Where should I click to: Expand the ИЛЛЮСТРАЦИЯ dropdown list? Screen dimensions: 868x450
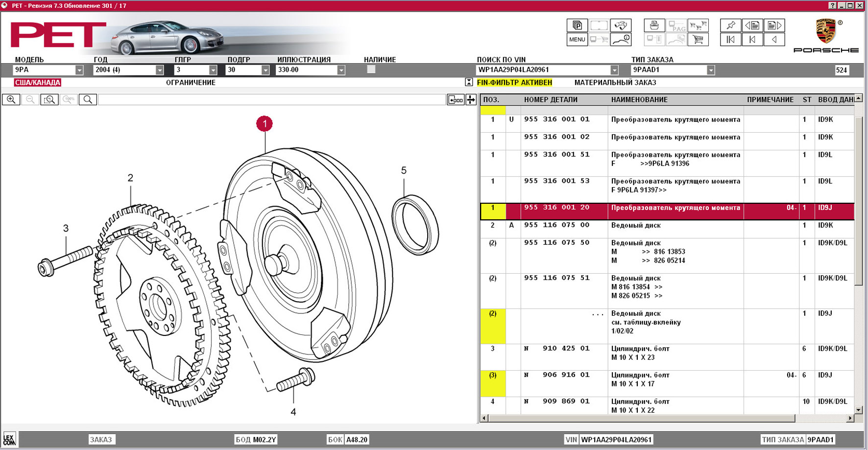341,70
